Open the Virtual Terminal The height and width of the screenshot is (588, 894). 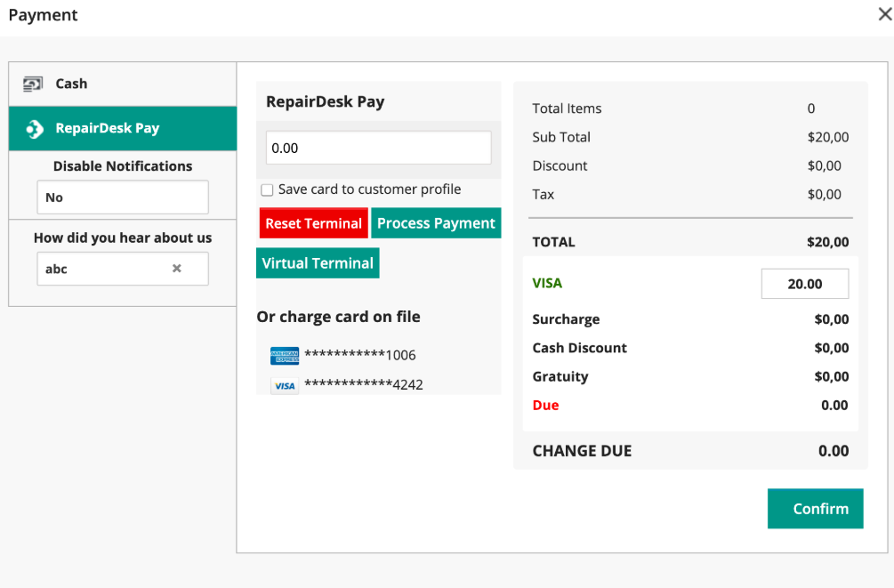[318, 263]
